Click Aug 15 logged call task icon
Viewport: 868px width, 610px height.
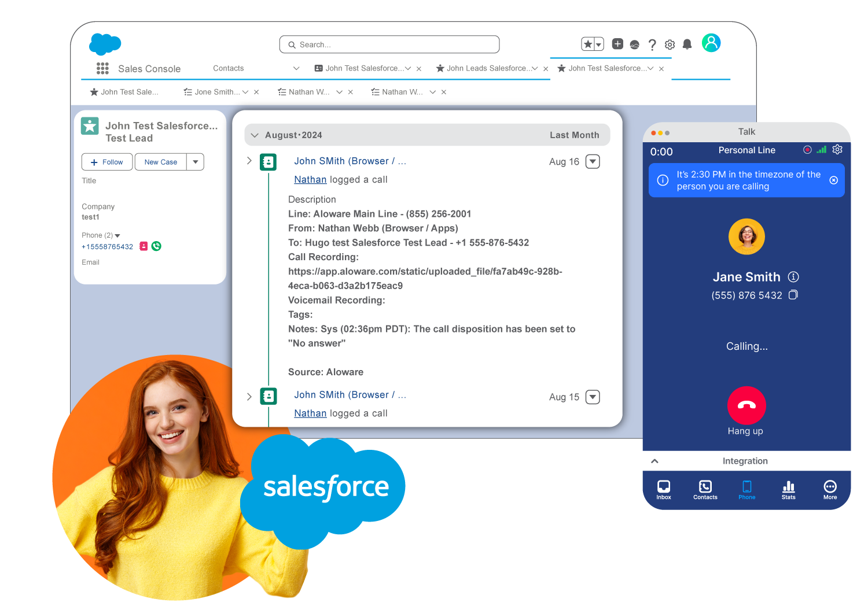[x=268, y=396]
